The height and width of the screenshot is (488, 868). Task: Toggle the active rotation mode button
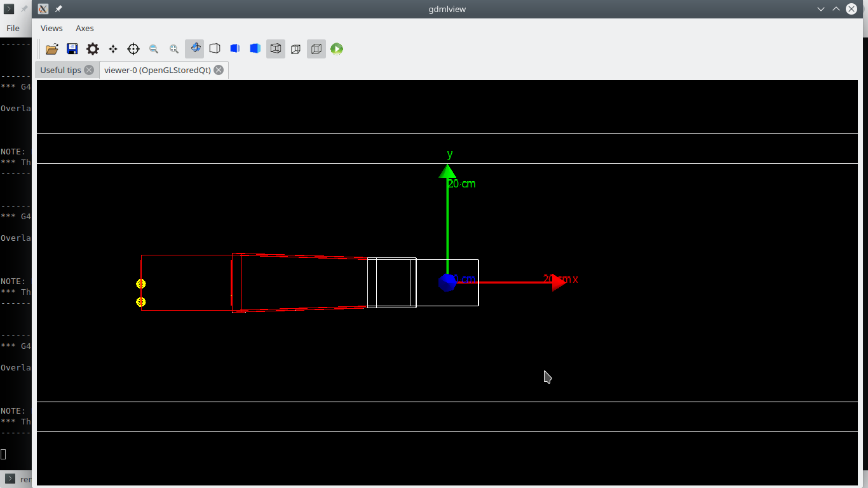click(x=194, y=48)
